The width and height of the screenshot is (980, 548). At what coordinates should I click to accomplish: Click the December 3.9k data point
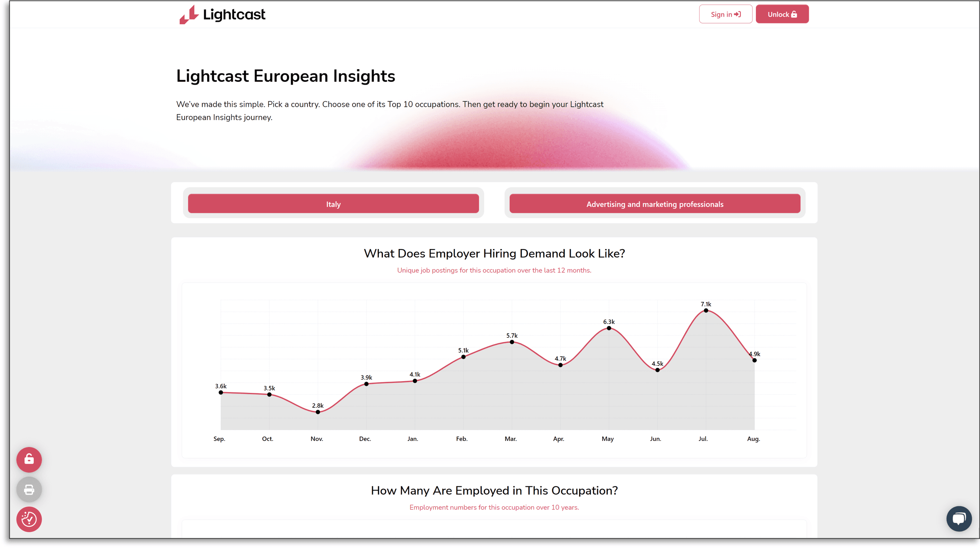tap(366, 384)
